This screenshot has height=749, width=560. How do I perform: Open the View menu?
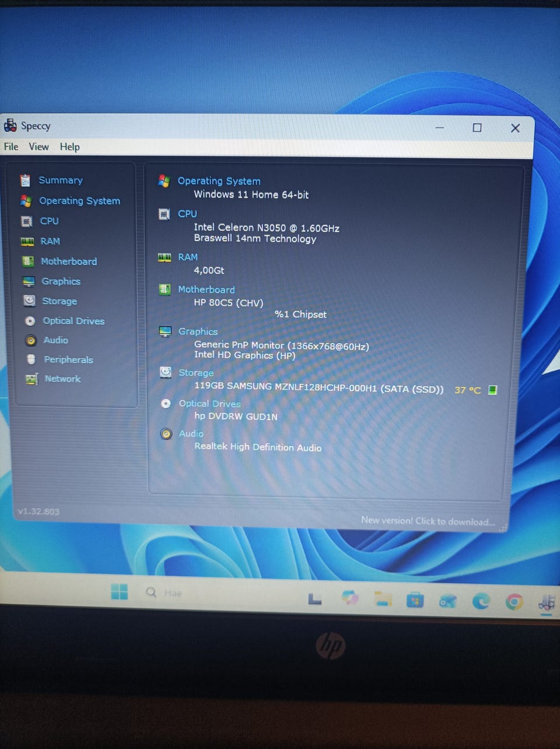38,147
